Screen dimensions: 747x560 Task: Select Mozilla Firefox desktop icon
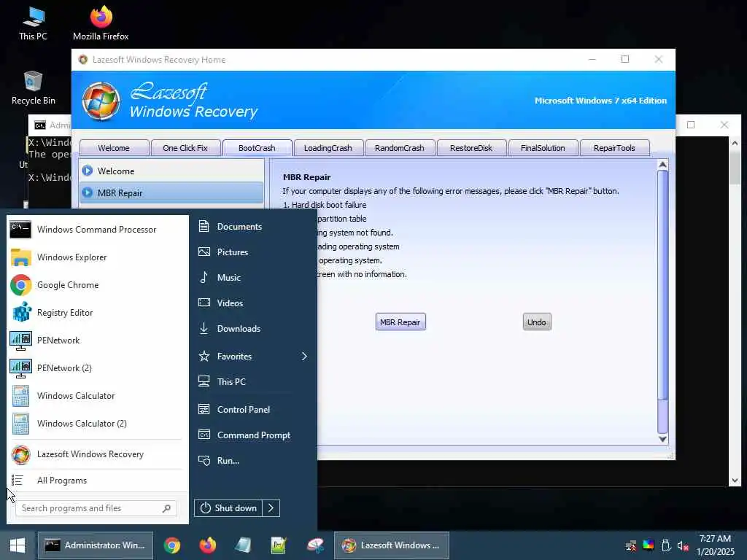point(101,23)
